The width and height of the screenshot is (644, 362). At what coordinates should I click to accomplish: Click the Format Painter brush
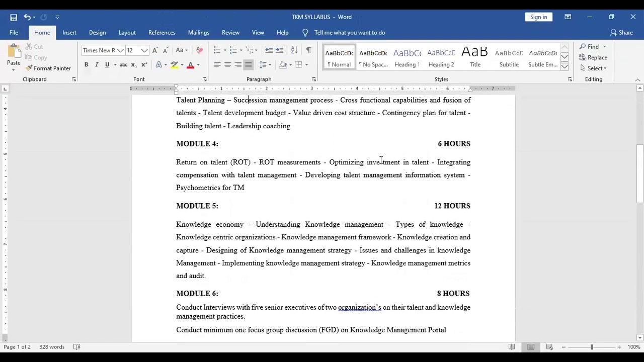48,68
